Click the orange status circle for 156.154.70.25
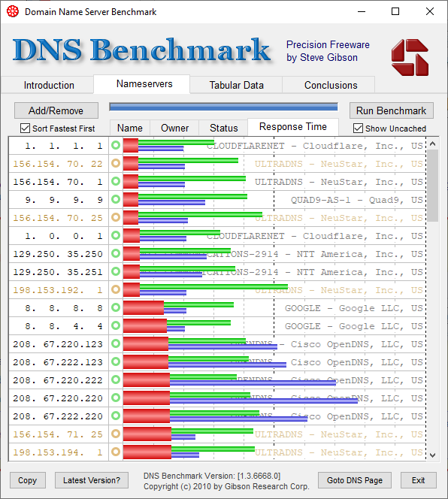The height and width of the screenshot is (499, 448). 116,218
